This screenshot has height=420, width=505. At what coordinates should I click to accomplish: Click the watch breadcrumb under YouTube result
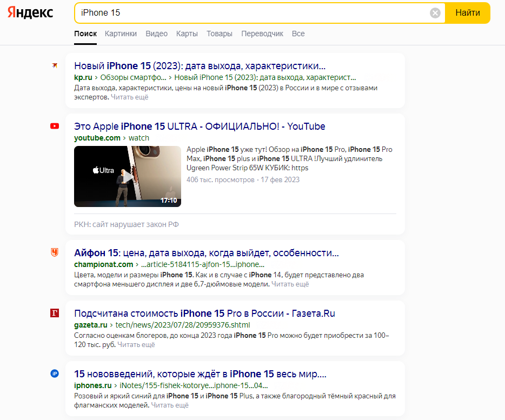point(139,138)
